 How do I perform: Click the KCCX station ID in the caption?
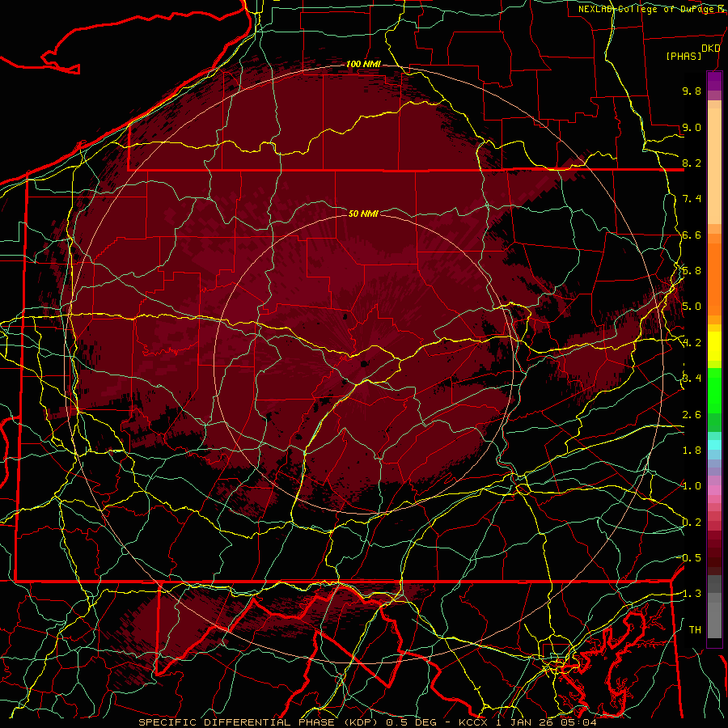pos(474,722)
